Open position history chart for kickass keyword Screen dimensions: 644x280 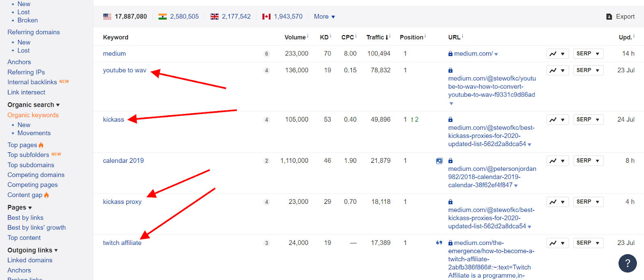pyautogui.click(x=557, y=120)
